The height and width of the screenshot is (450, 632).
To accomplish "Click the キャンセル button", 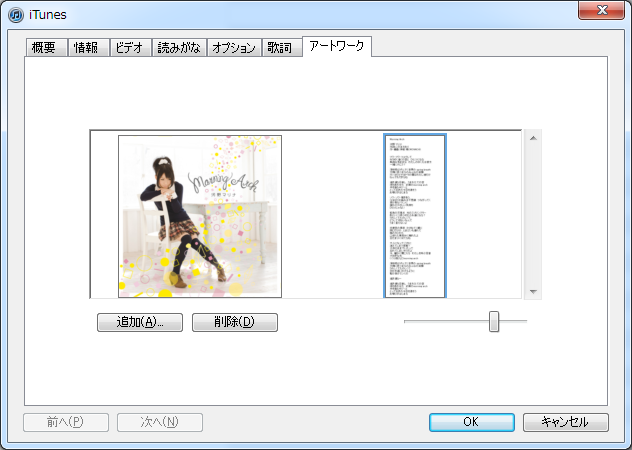I will pyautogui.click(x=566, y=422).
